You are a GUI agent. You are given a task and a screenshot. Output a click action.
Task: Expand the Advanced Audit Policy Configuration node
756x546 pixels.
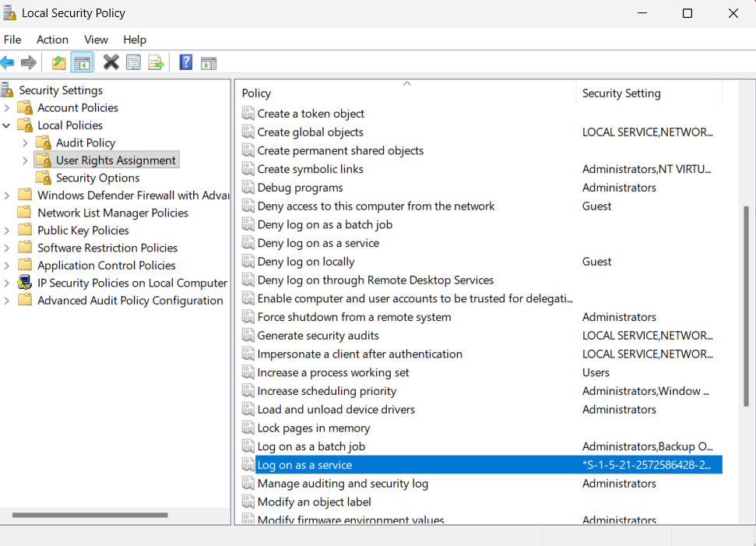pos(7,301)
